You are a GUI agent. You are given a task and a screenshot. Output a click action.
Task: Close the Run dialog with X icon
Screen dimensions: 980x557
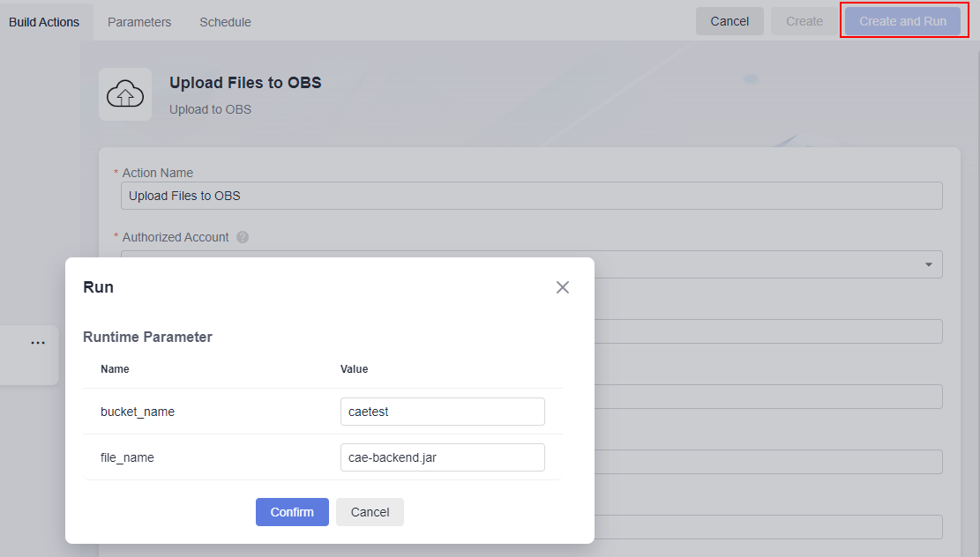(563, 287)
